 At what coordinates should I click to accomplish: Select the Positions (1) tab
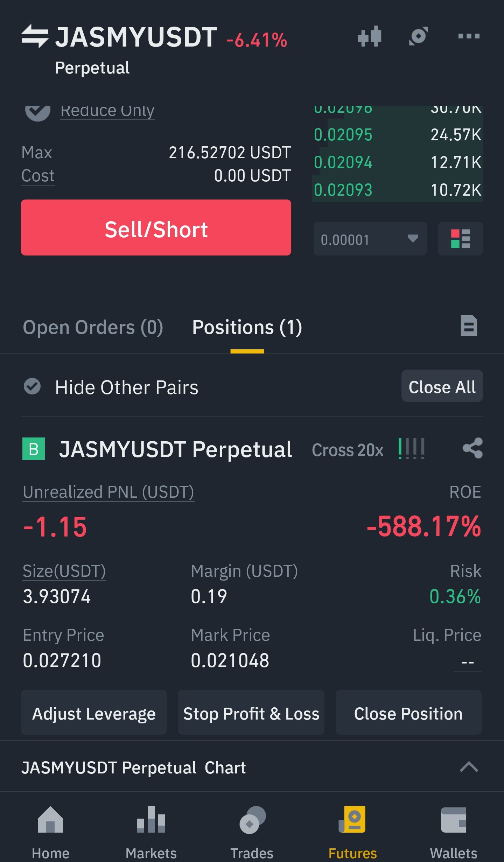coord(247,328)
